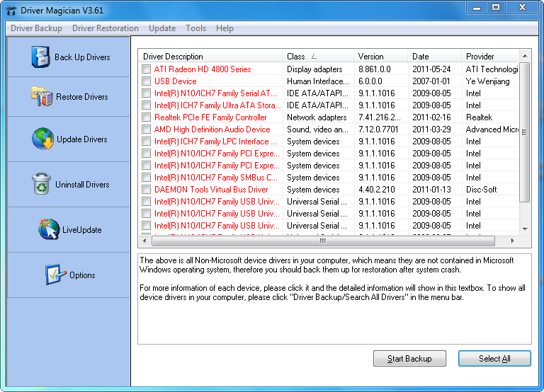
Task: Select the DAEMON Tools Virtual Bus Driver text
Action: point(211,190)
